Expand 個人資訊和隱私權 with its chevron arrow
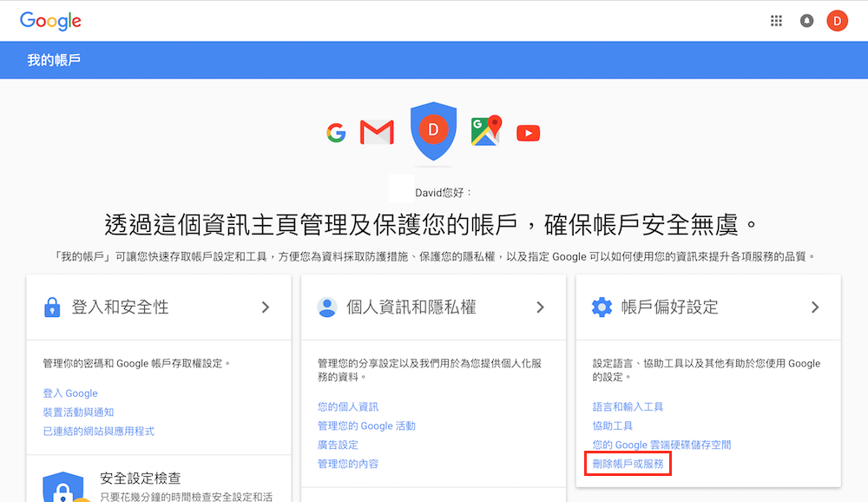Screen dimensions: 868x502 click(540, 307)
